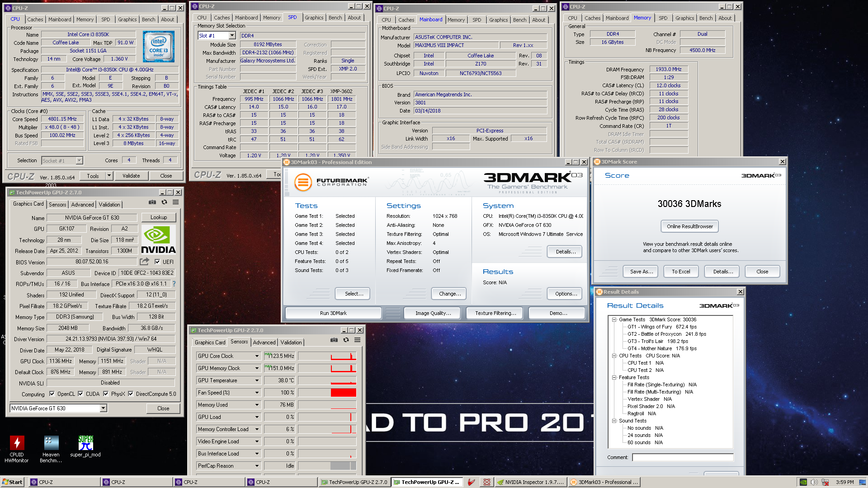
Task: Click the red bird taskbar icon
Action: point(471,482)
